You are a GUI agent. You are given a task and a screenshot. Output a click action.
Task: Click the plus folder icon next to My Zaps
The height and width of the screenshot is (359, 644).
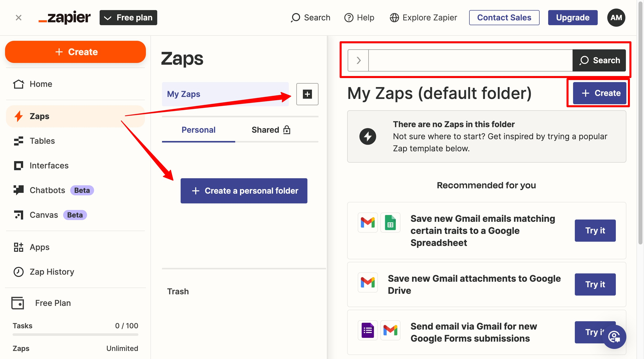point(307,94)
